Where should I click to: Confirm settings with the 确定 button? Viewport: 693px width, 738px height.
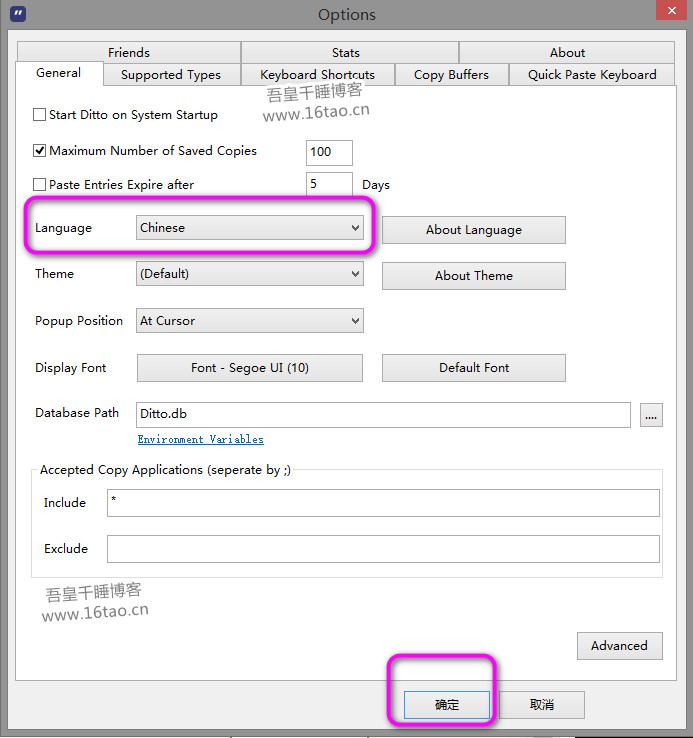tap(446, 705)
